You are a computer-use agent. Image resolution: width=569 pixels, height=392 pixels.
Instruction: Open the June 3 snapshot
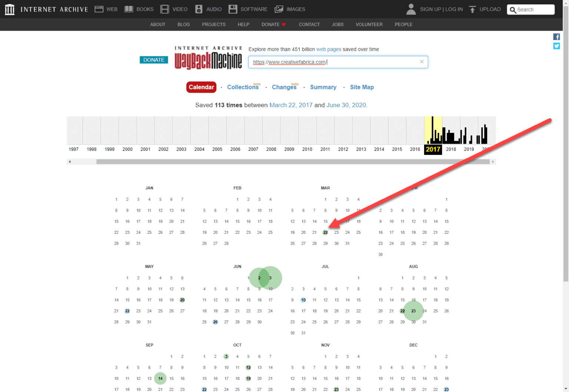pos(270,278)
